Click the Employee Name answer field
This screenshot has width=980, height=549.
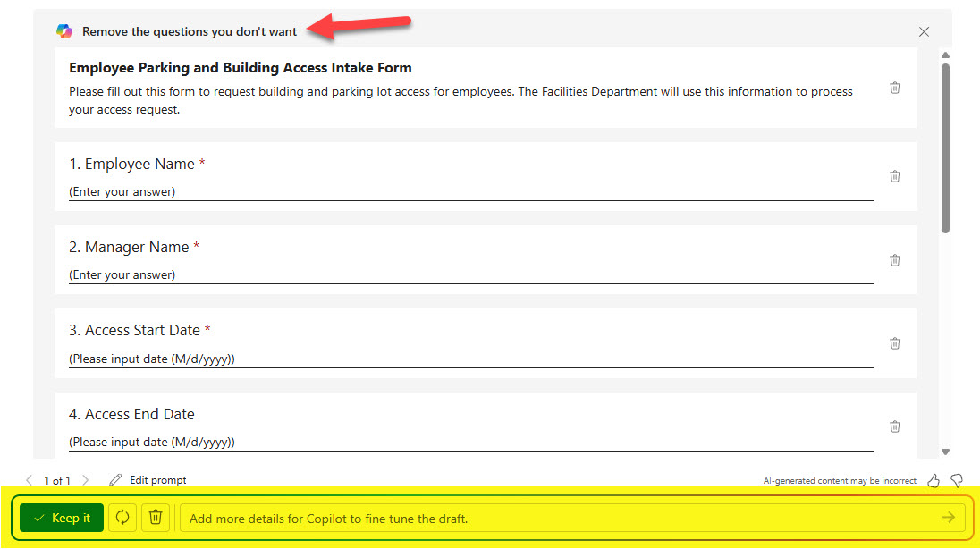point(470,191)
